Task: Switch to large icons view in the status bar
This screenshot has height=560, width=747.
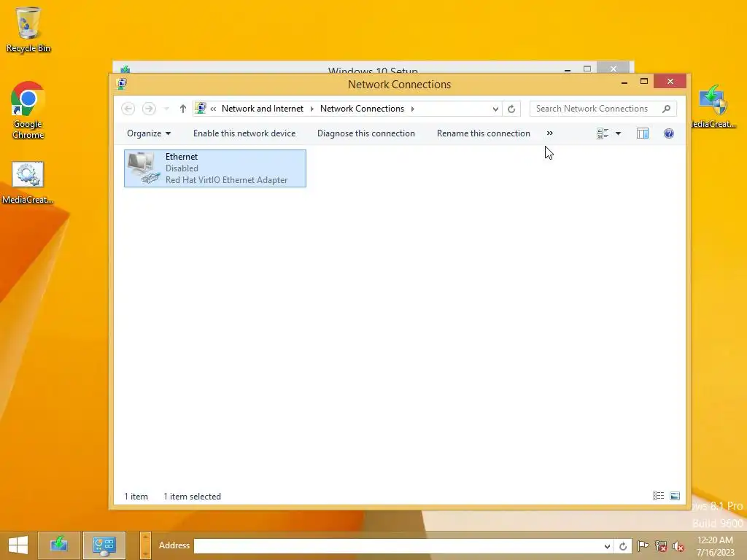Action: (x=675, y=496)
